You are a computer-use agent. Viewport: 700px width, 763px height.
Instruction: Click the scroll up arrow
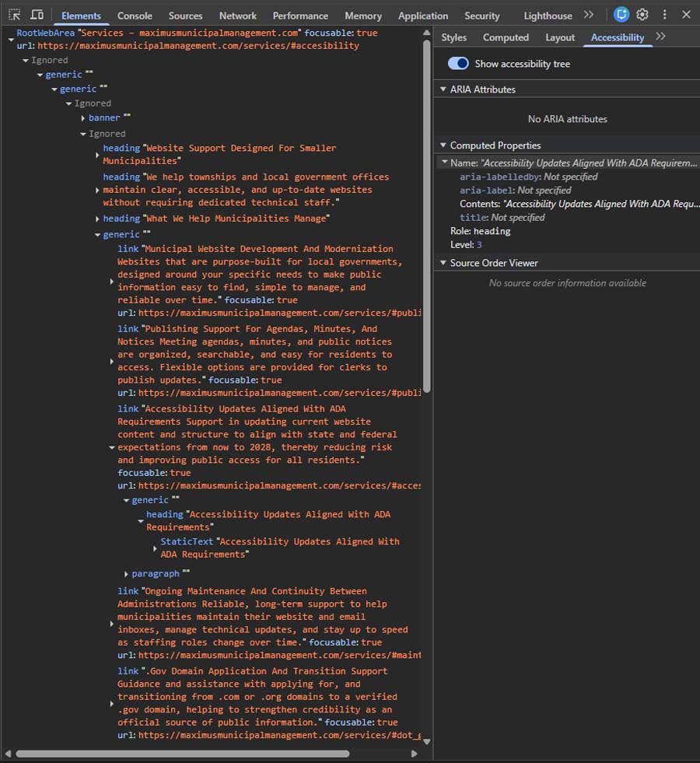point(427,33)
